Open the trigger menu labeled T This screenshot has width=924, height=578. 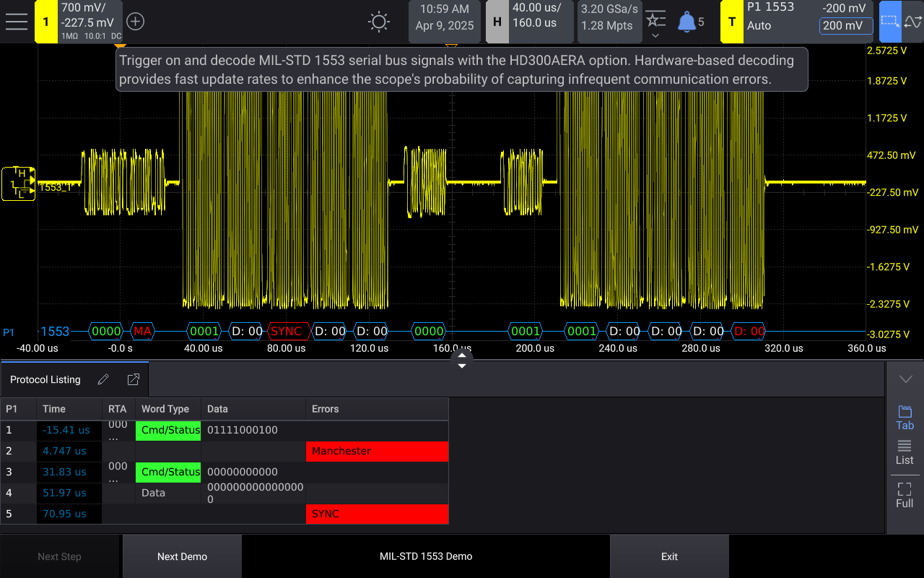pos(731,22)
